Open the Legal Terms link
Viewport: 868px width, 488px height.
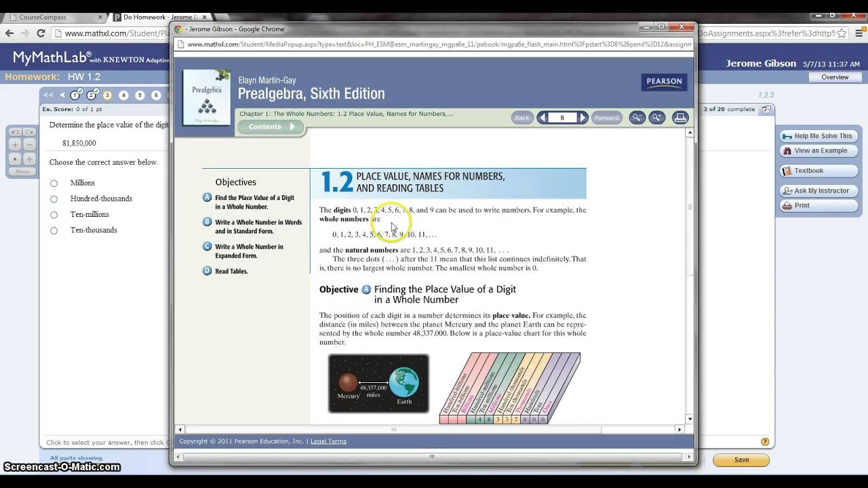[328, 441]
